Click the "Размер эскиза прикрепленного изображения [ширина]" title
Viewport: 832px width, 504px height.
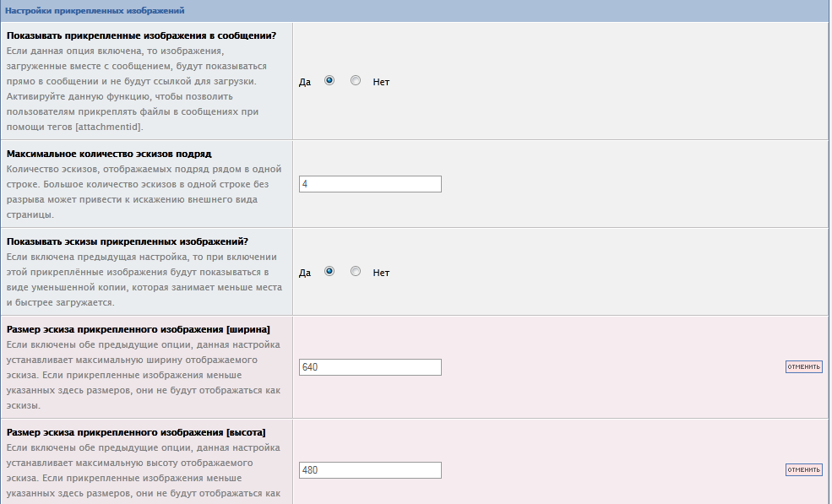(138, 329)
